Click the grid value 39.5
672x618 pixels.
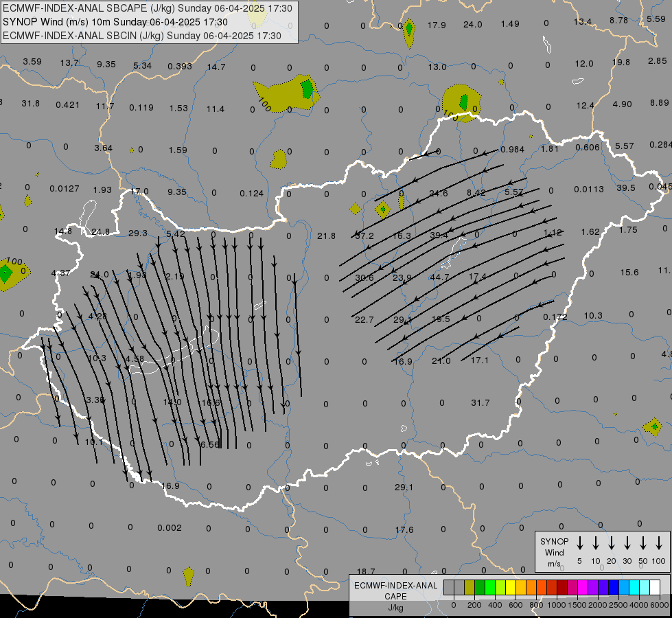coord(626,188)
